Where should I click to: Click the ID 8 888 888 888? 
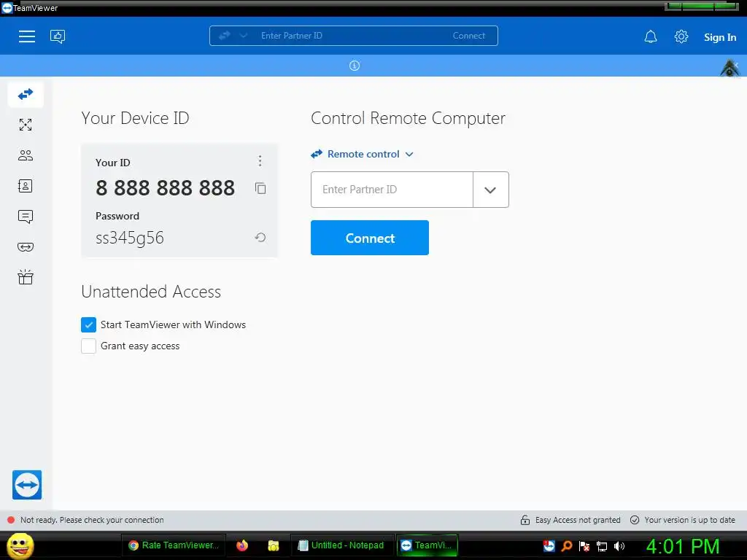[166, 188]
